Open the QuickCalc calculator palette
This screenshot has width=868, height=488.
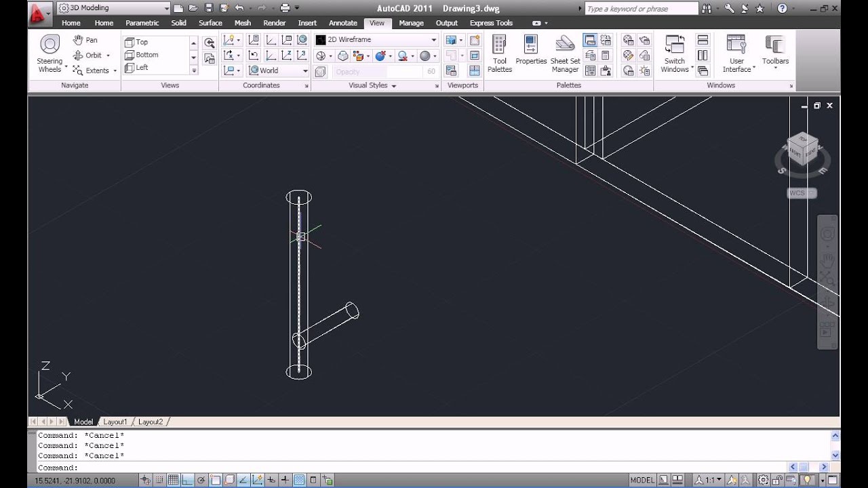tap(606, 56)
